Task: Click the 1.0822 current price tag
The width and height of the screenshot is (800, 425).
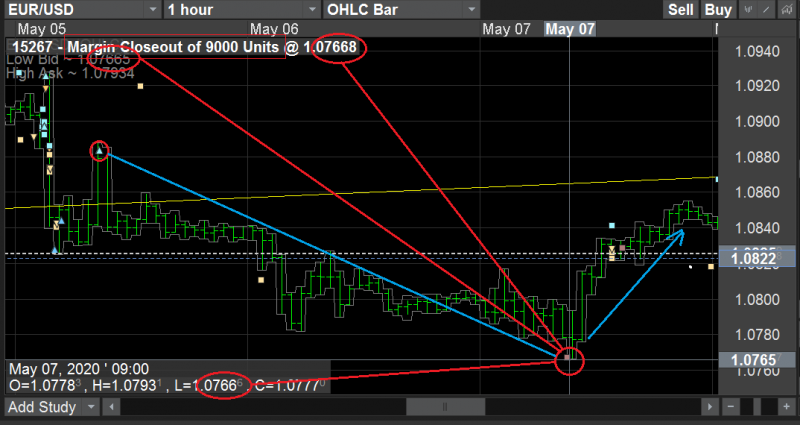Action: tap(757, 259)
